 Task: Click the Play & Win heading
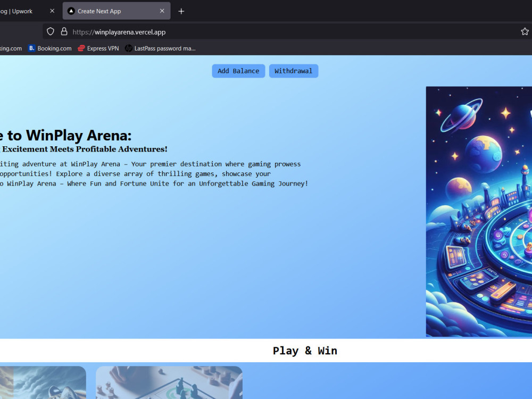point(305,351)
